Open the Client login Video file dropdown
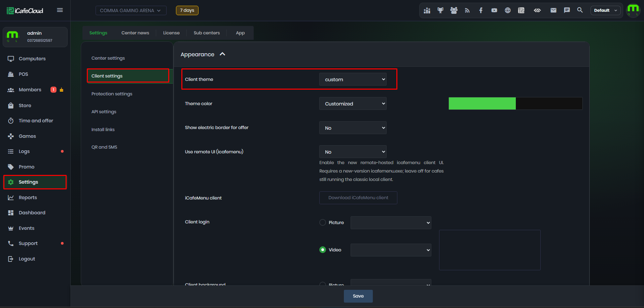This screenshot has height=308, width=644. coord(391,250)
